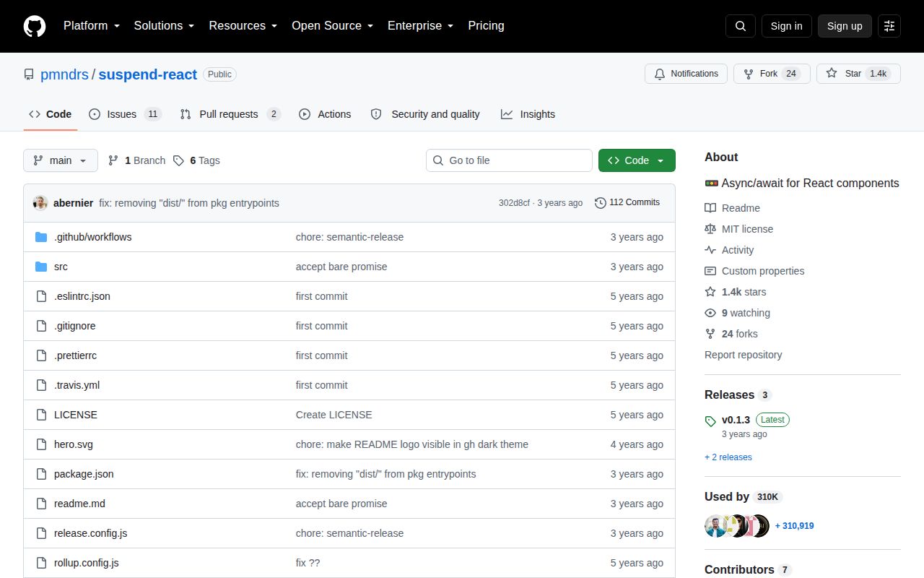Open the hero.svg file

coord(74,444)
